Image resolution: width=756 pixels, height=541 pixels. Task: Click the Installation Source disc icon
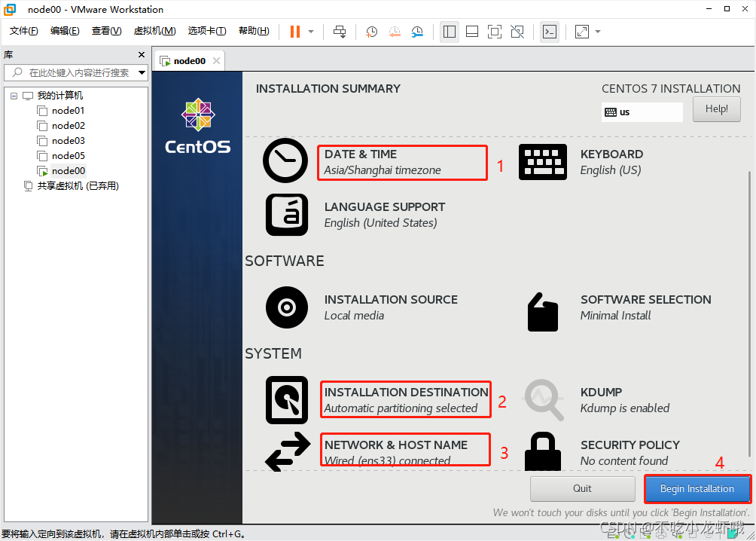[287, 307]
